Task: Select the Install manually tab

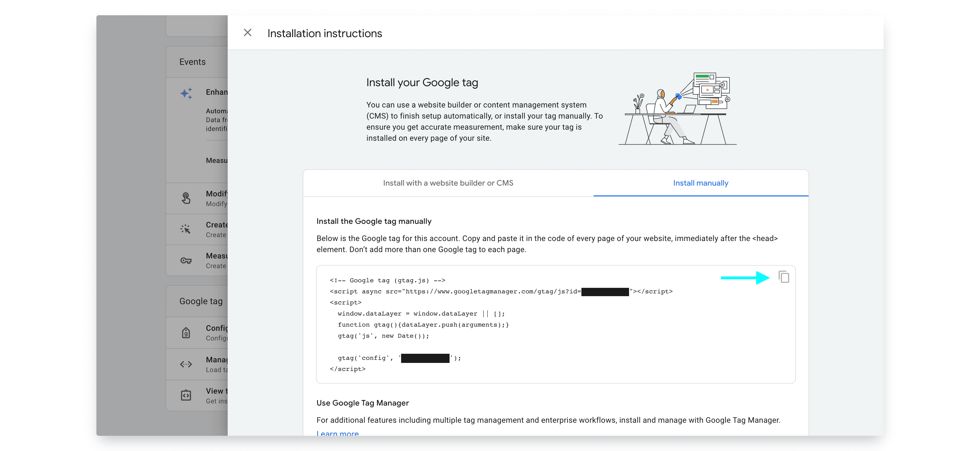Action: pyautogui.click(x=701, y=183)
